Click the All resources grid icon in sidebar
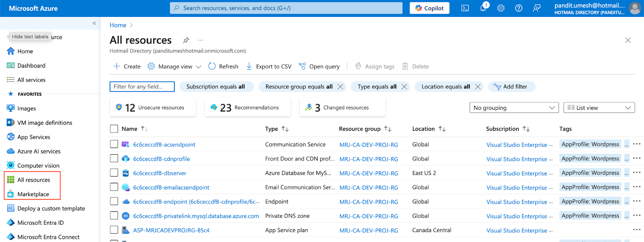This screenshot has height=242, width=644. tap(11, 180)
